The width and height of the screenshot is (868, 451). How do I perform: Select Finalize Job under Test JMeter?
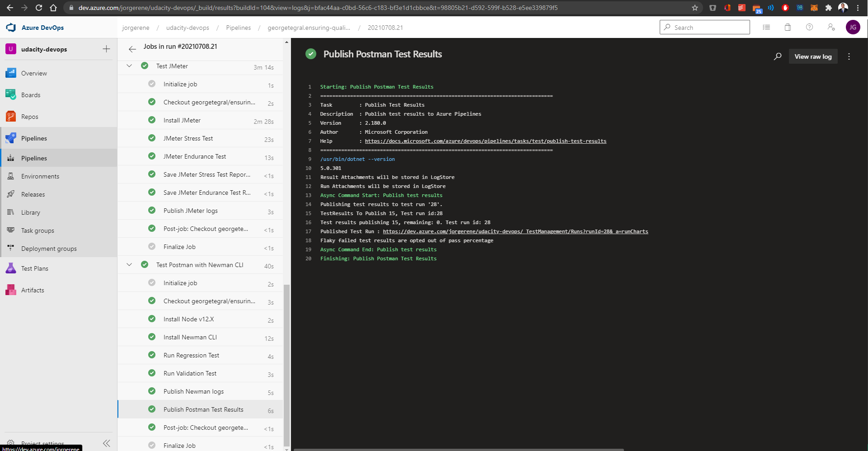point(201,247)
